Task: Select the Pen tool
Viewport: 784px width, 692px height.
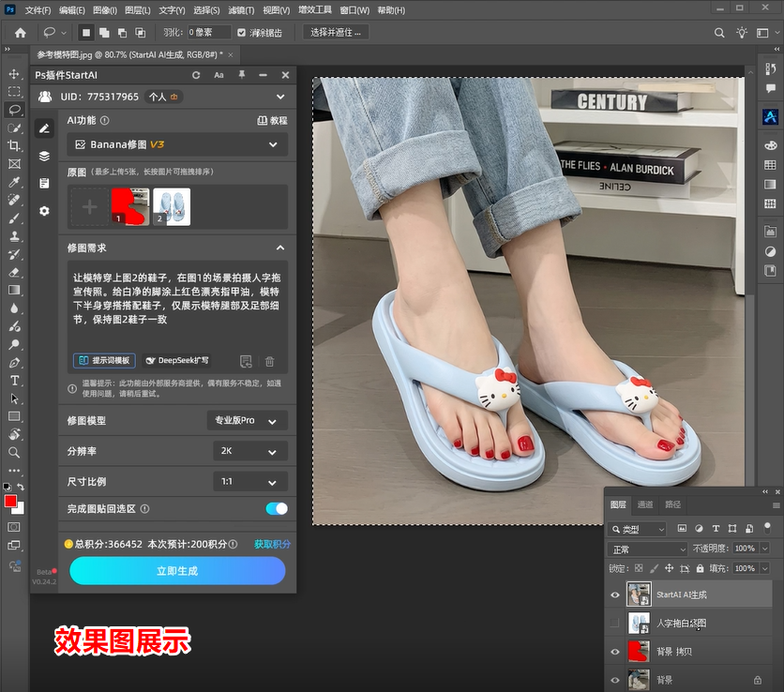Action: click(14, 363)
